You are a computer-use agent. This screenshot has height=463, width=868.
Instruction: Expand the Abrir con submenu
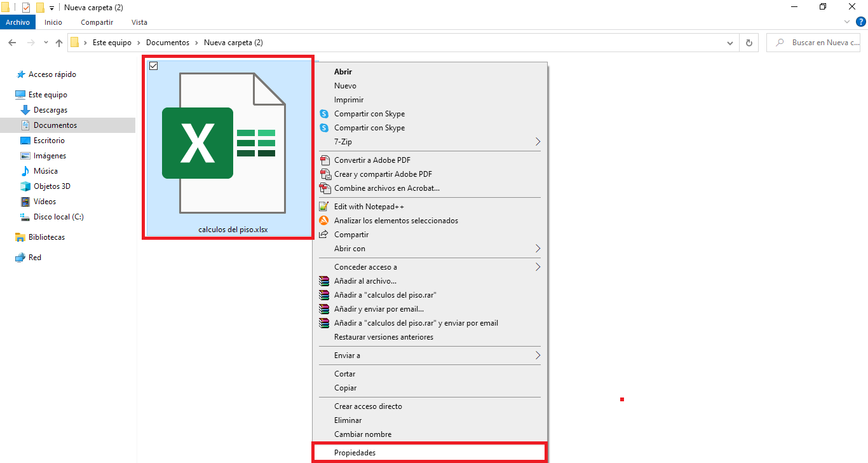coord(538,249)
